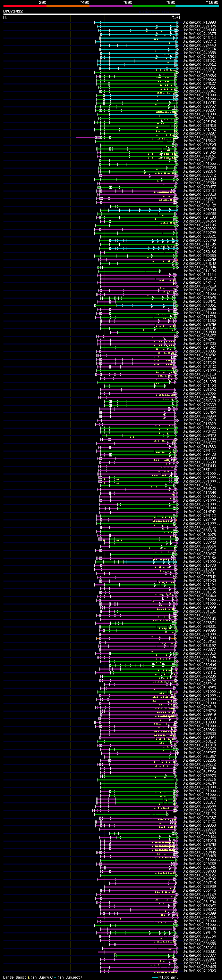Image resolution: width=222 pixels, height=980 pixels.
Task: Select label UniRef100_A2R5C9
Action: point(199,420)
